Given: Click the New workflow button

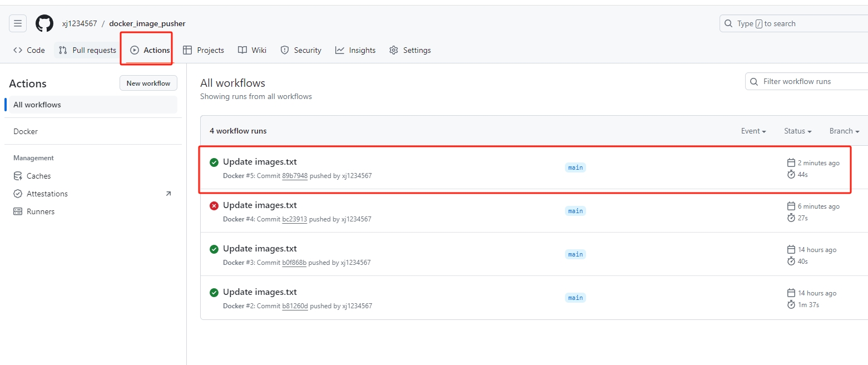Looking at the screenshot, I should pyautogui.click(x=148, y=82).
